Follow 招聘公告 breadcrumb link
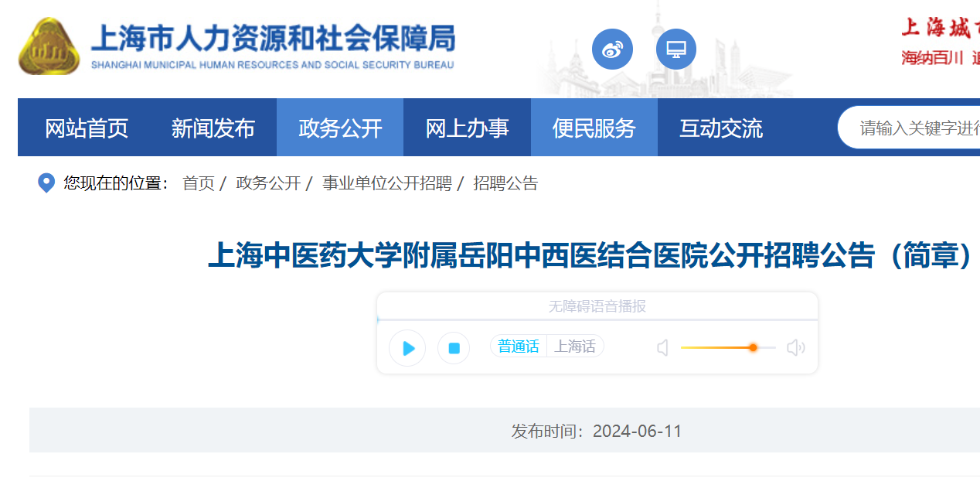The height and width of the screenshot is (495, 980). [505, 183]
